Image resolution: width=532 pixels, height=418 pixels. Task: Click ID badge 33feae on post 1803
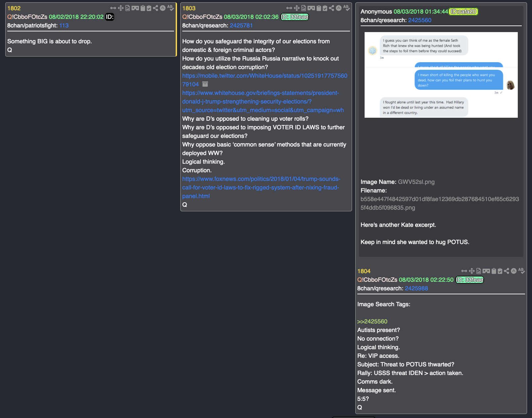(294, 17)
